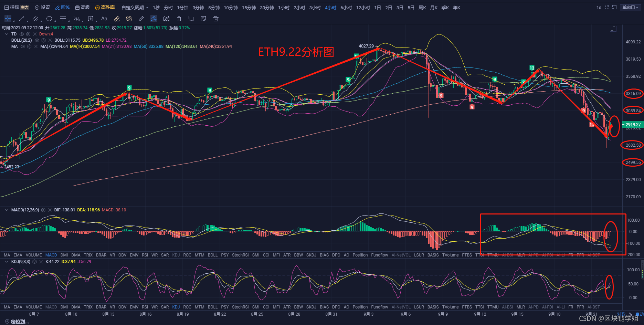Switch timeframe to 周K

pos(422,8)
